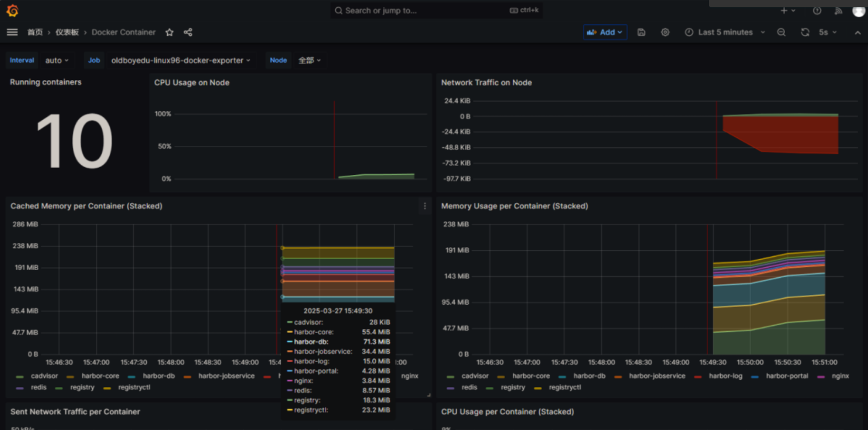Open Cached Memory panel three-dot menu
This screenshot has width=868, height=430.
click(x=425, y=206)
